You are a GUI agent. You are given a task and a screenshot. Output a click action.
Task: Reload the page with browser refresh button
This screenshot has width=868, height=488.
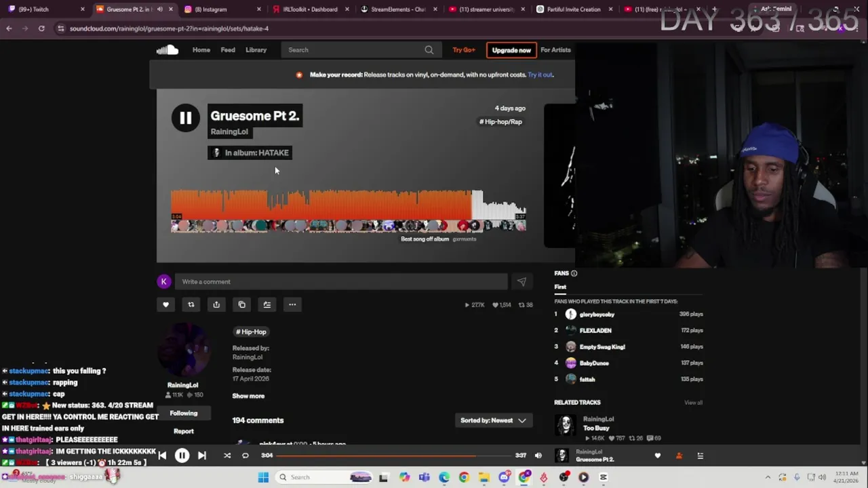[41, 28]
